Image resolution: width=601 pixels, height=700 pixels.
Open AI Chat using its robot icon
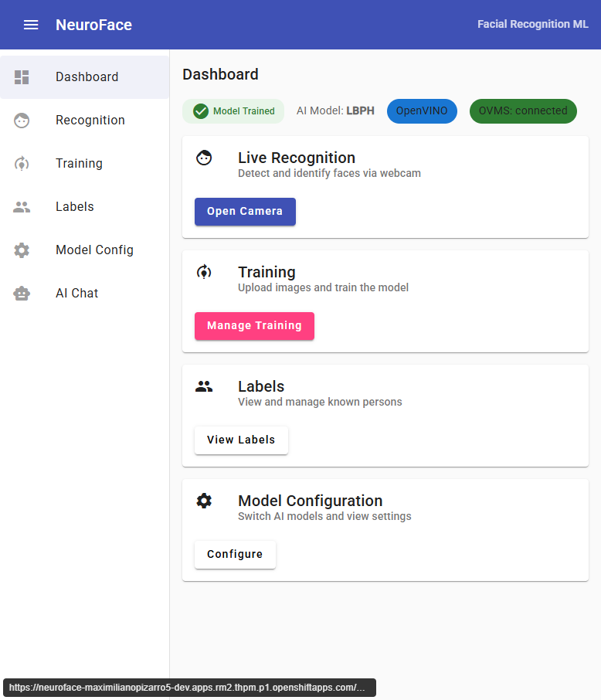pyautogui.click(x=22, y=293)
